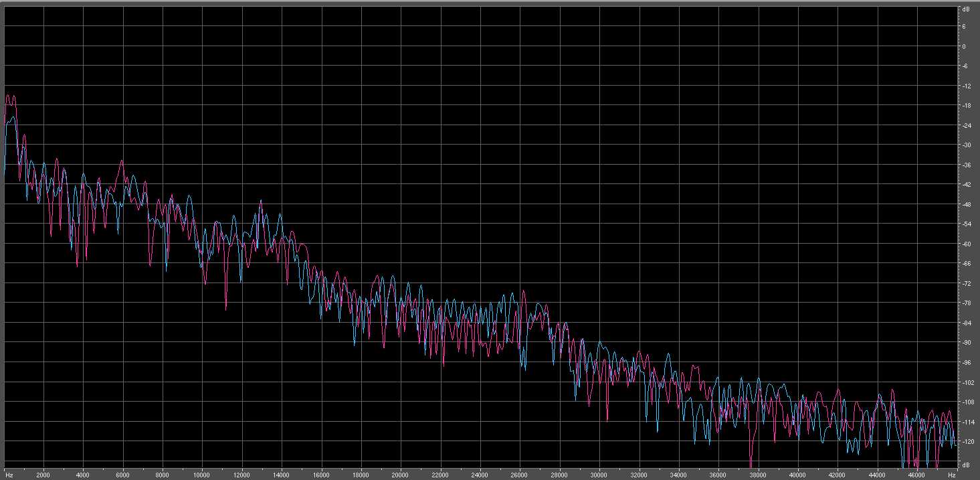Select the 0 dB level label
Screen dimensions: 980x480
tap(963, 46)
